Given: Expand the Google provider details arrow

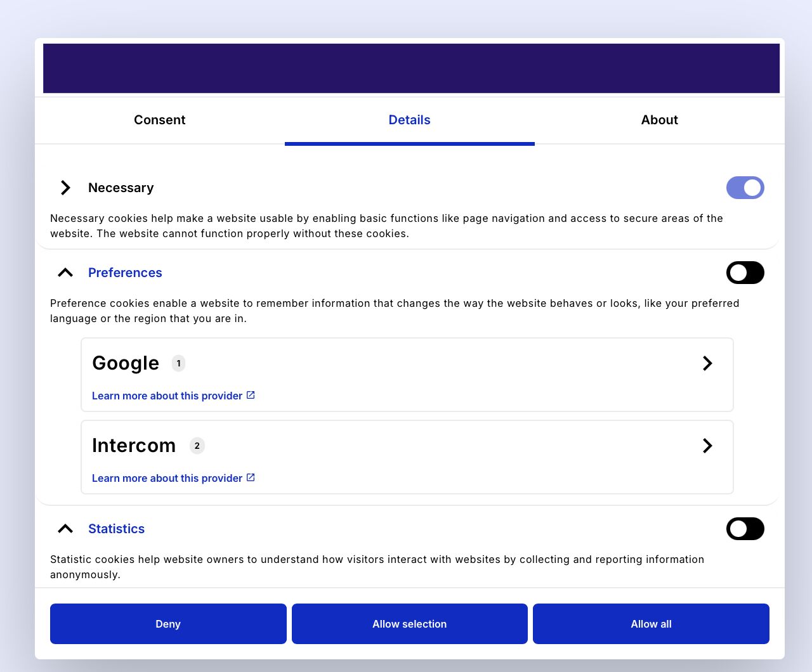Looking at the screenshot, I should tap(707, 363).
